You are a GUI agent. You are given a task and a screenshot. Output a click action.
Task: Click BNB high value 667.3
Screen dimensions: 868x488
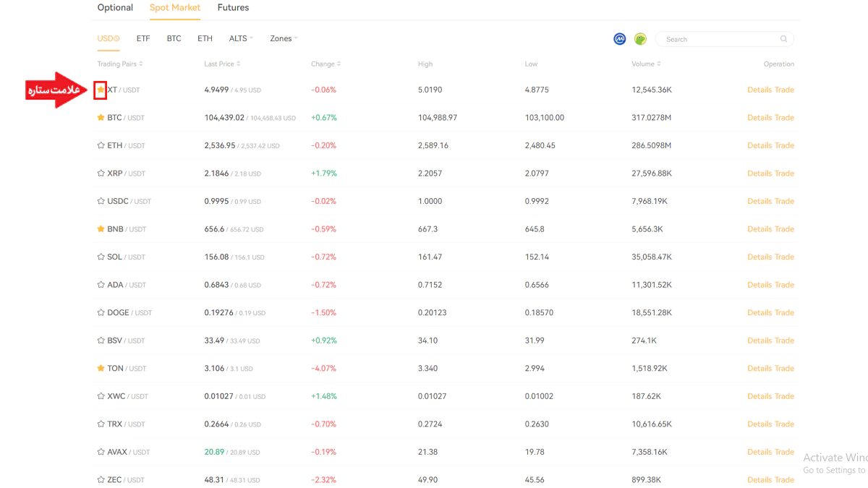coord(427,229)
